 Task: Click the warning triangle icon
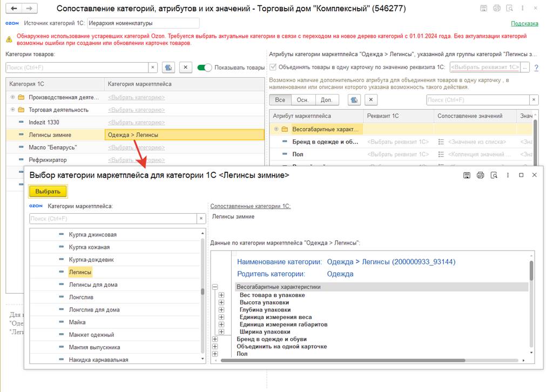point(9,39)
